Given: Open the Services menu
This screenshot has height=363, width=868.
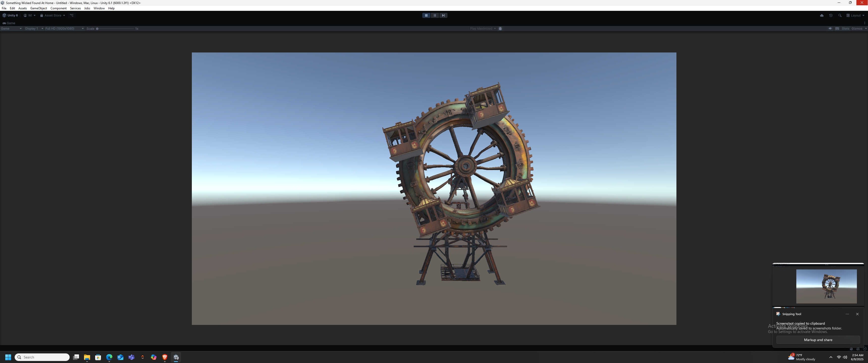Looking at the screenshot, I should tap(75, 8).
